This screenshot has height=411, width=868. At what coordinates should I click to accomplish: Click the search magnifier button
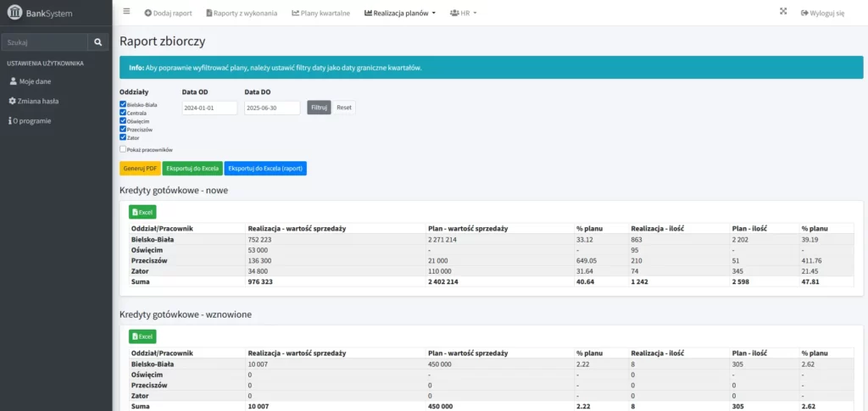[x=98, y=42]
